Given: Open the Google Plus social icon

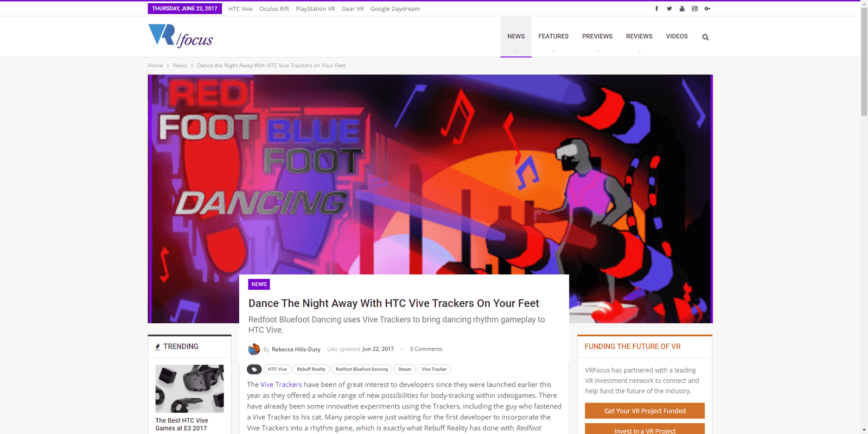Looking at the screenshot, I should coord(707,9).
